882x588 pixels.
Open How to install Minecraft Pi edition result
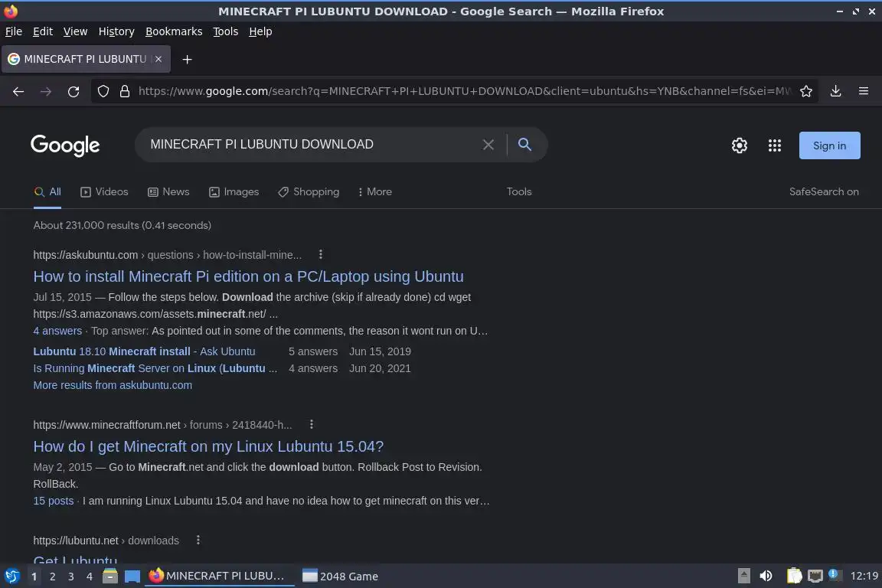tap(249, 276)
